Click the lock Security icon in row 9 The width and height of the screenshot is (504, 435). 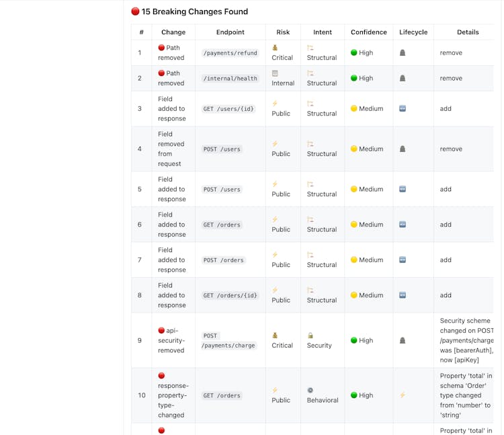tap(310, 335)
